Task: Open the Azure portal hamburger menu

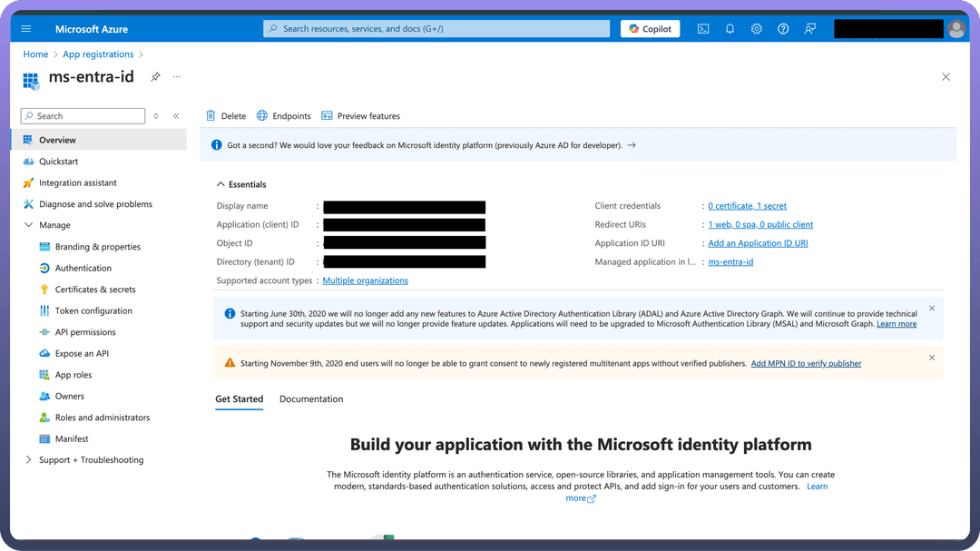Action: click(x=26, y=29)
